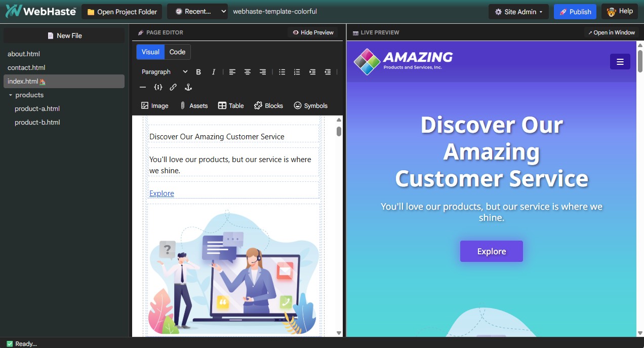644x348 pixels.
Task: Insert a numbered list
Action: point(297,72)
